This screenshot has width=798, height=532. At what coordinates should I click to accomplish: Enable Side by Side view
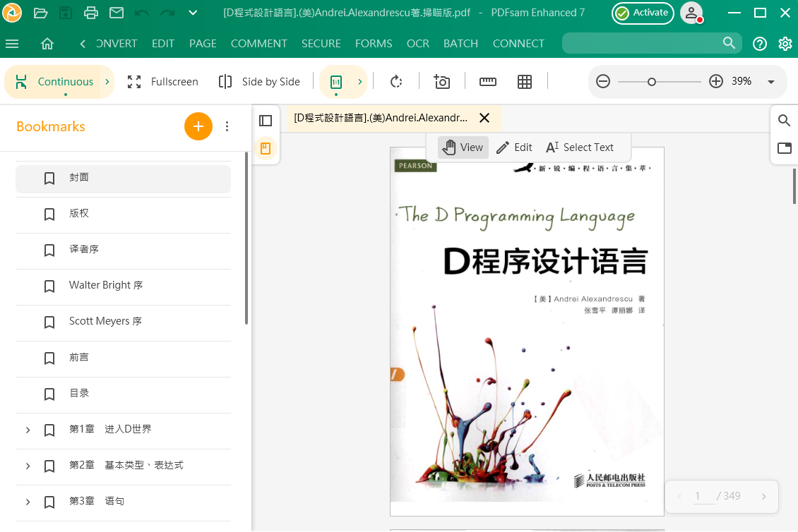(x=260, y=82)
